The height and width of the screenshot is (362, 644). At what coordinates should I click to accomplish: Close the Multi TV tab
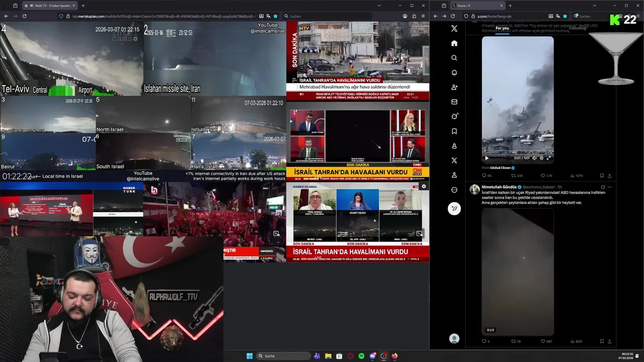[x=73, y=6]
